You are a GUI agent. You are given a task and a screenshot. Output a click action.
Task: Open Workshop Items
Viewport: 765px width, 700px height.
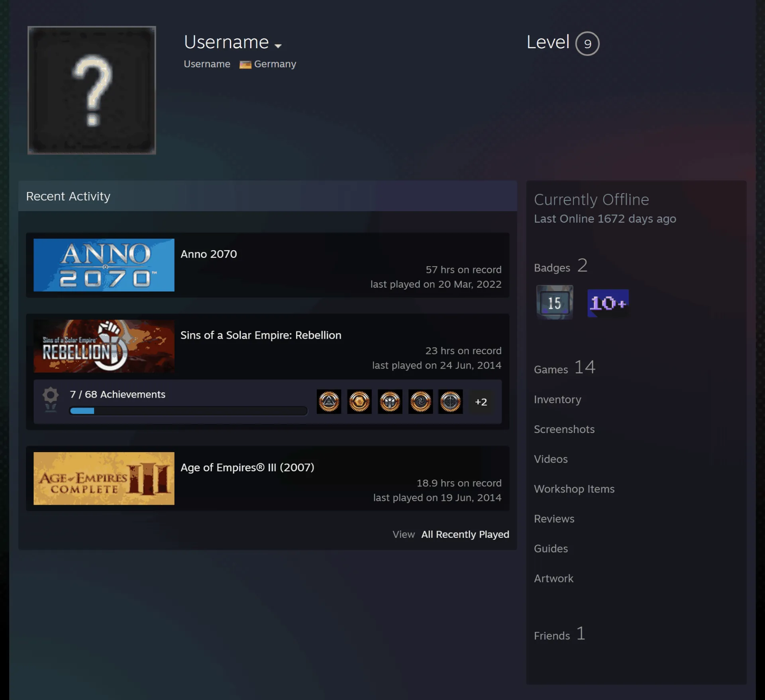coord(574,489)
